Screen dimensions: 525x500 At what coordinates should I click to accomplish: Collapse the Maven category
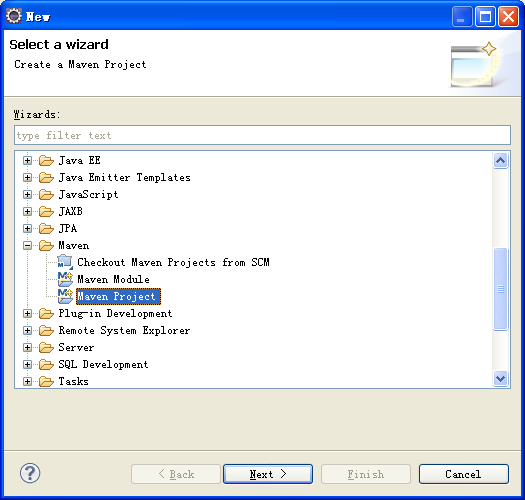click(x=27, y=245)
